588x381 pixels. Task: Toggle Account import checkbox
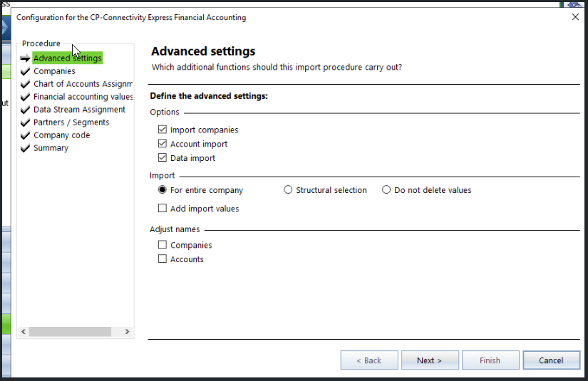pyautogui.click(x=163, y=144)
